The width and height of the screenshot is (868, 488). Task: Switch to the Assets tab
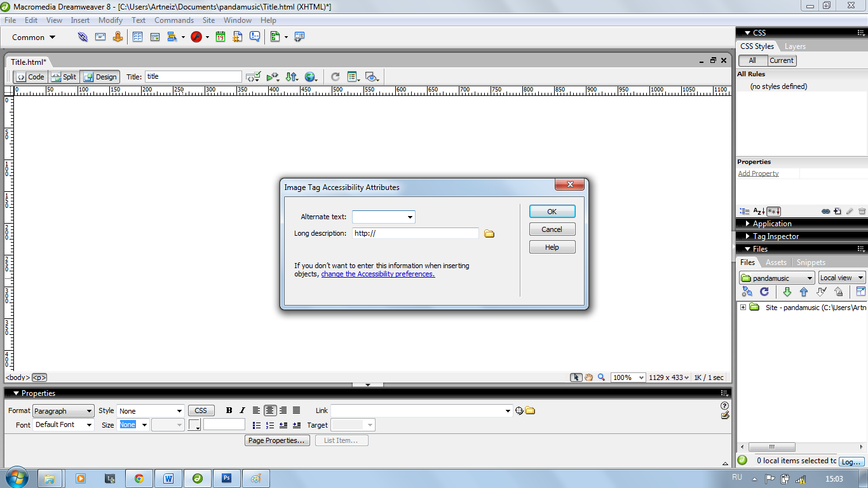point(776,262)
